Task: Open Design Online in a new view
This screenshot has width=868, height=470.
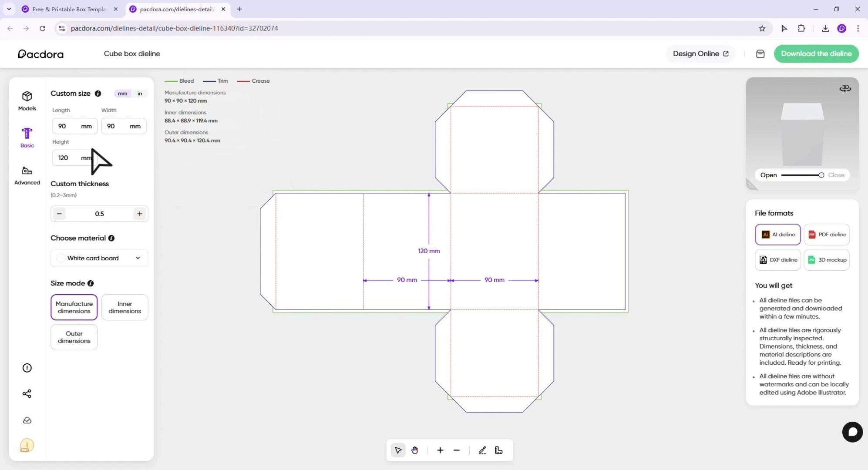Action: click(x=700, y=54)
